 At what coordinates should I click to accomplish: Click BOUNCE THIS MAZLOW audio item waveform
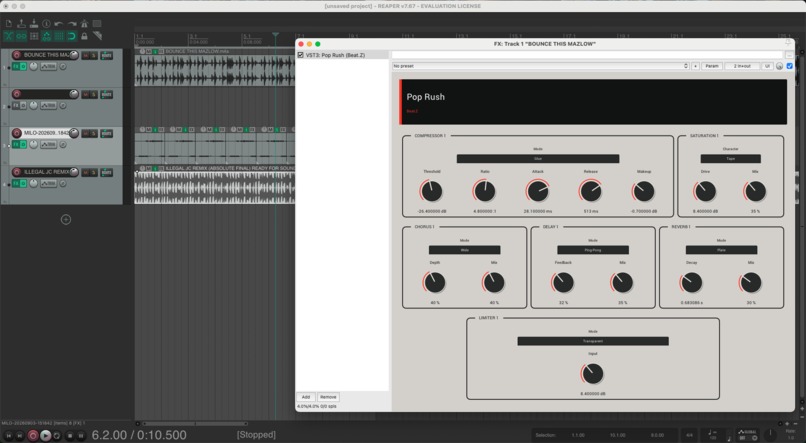(x=215, y=70)
